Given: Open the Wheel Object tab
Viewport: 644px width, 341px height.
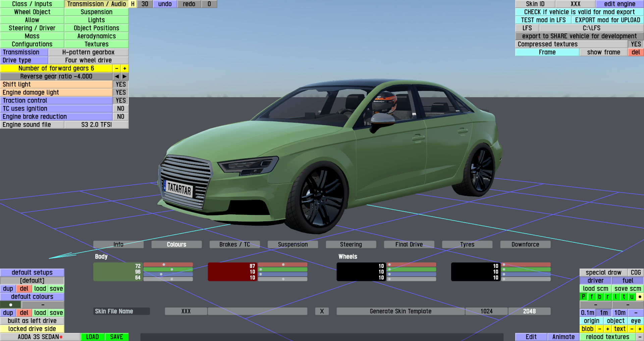Looking at the screenshot, I should [x=32, y=12].
